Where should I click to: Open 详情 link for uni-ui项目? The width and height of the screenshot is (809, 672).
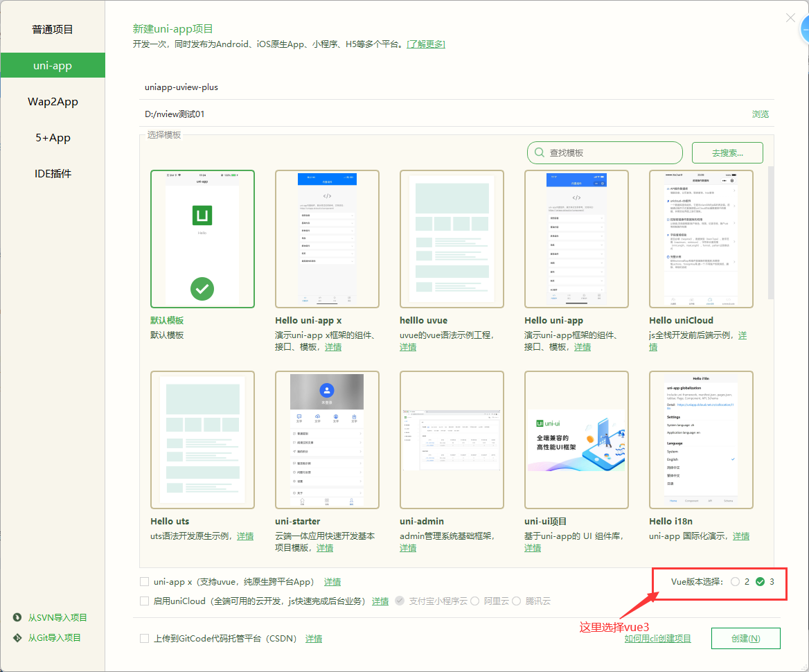pos(533,547)
